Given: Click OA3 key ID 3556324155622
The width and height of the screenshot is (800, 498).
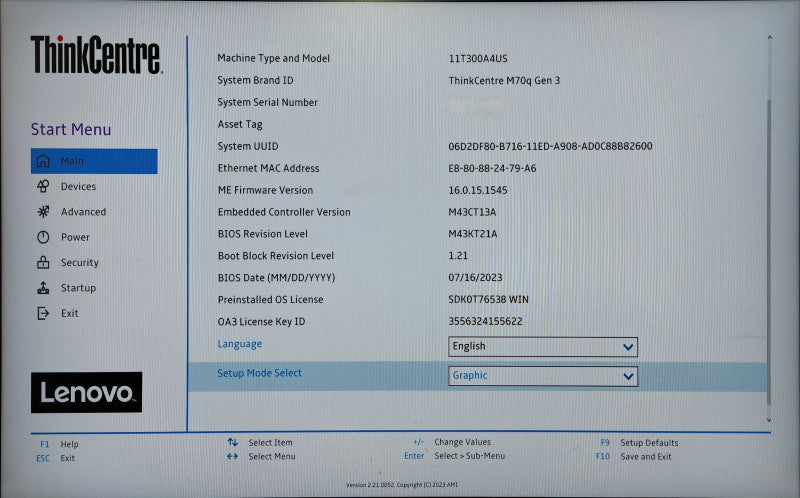Looking at the screenshot, I should 485,321.
